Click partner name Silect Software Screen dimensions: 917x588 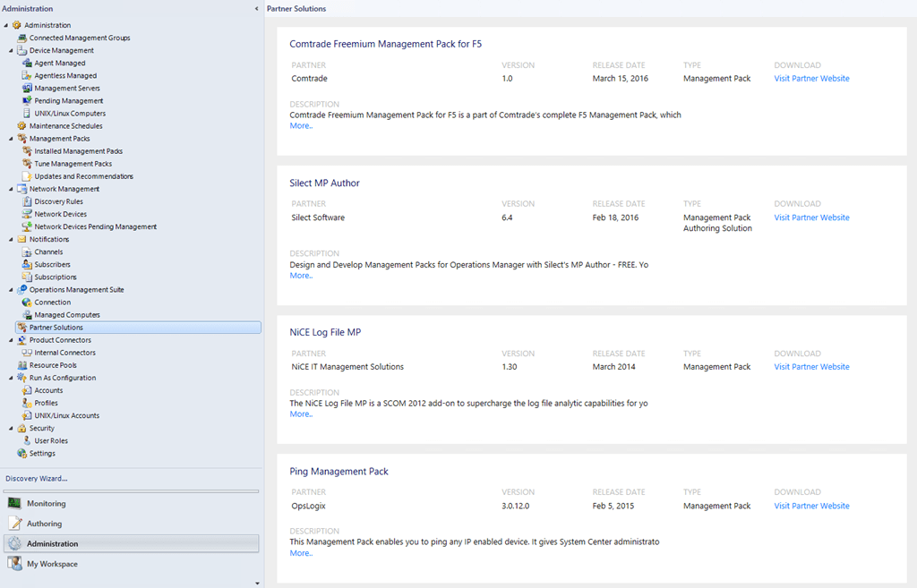(x=318, y=217)
